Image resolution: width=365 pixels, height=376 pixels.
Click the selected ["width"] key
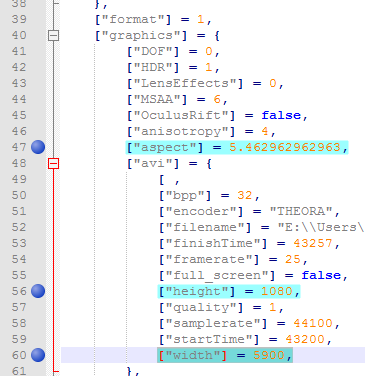coord(193,355)
